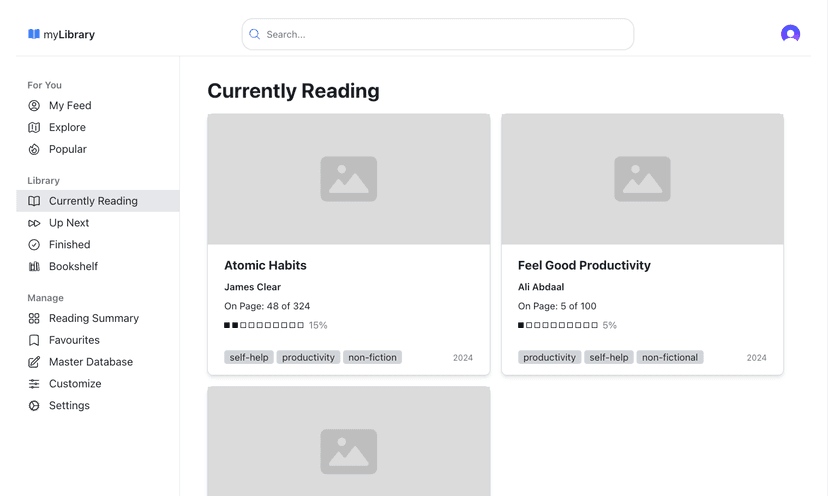Open Settings from the sidebar
Image resolution: width=828 pixels, height=496 pixels.
(69, 406)
